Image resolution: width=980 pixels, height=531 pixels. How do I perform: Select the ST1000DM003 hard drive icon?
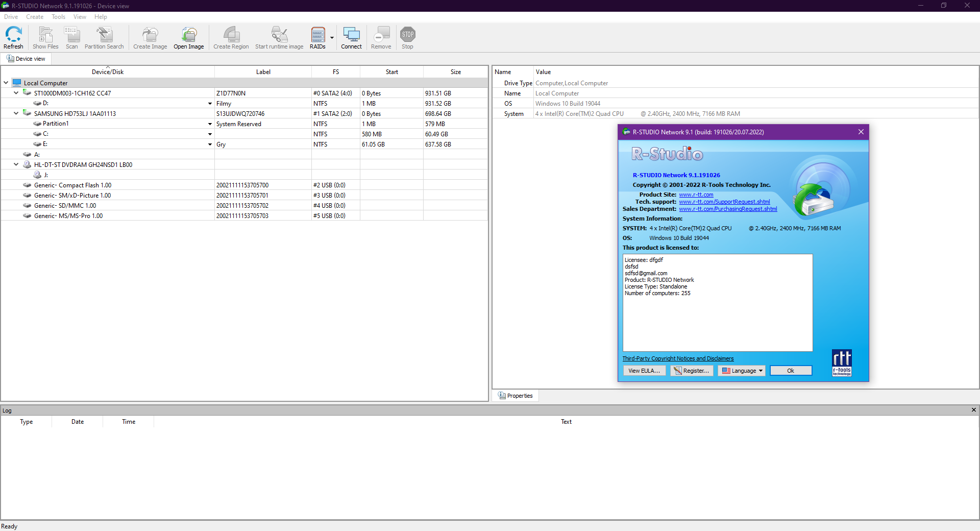(x=27, y=93)
